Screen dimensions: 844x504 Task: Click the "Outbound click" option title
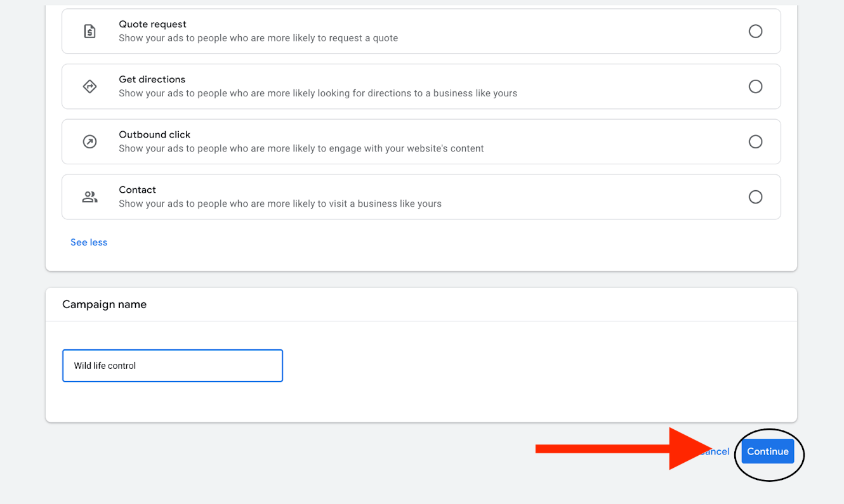(x=154, y=134)
